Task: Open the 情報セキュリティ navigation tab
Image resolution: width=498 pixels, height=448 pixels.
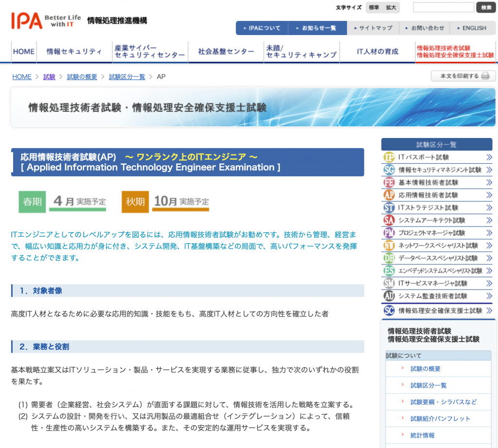Action: (74, 52)
